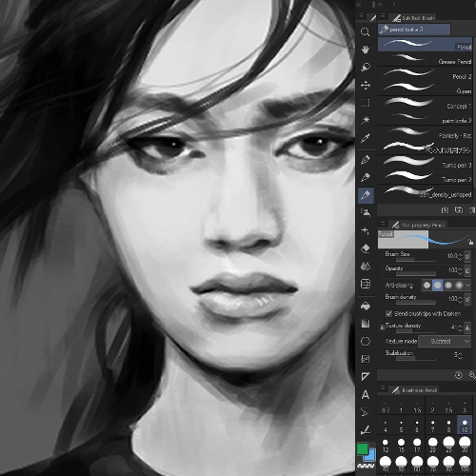
Task: Select the Zoom magnifier tool
Action: [x=366, y=31]
